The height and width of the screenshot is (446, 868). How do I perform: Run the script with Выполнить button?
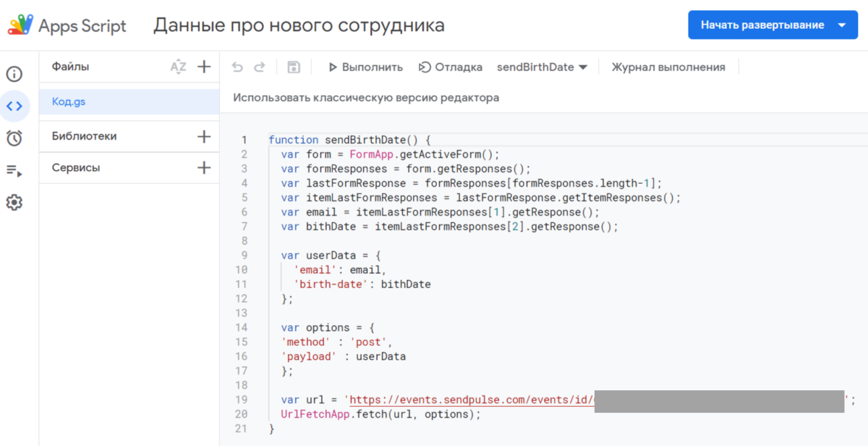click(365, 67)
